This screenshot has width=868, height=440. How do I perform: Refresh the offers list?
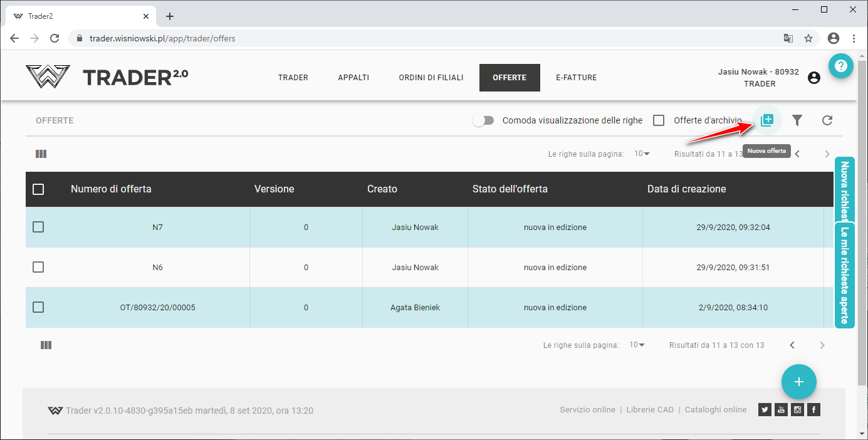pyautogui.click(x=827, y=120)
